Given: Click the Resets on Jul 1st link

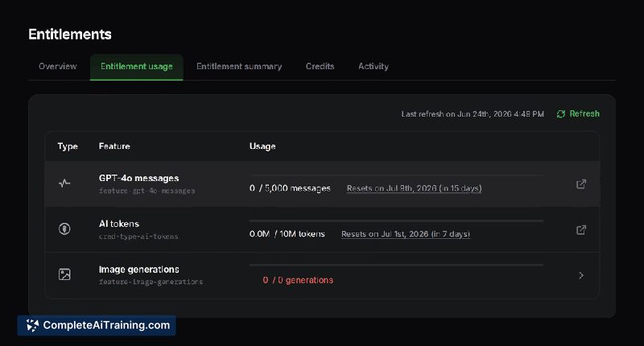Looking at the screenshot, I should coord(406,234).
